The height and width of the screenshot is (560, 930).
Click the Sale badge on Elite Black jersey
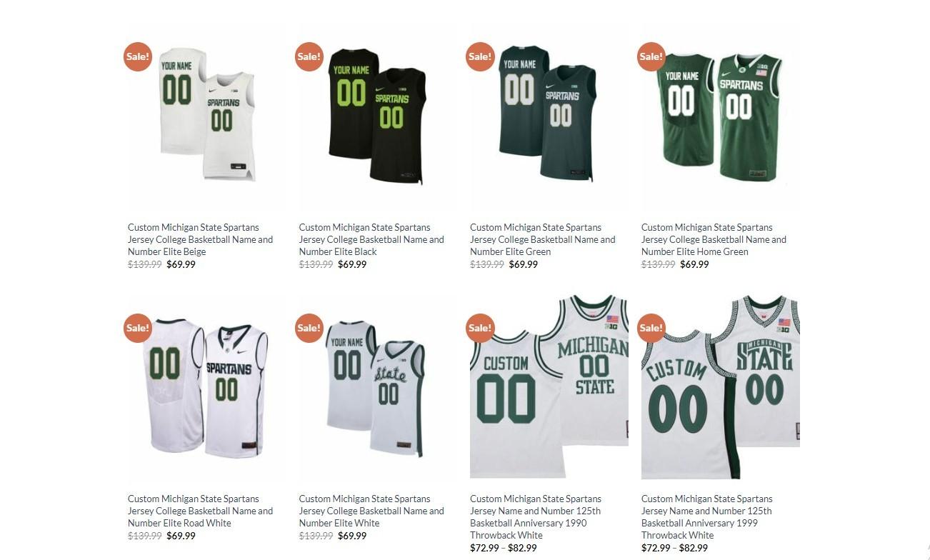click(309, 56)
